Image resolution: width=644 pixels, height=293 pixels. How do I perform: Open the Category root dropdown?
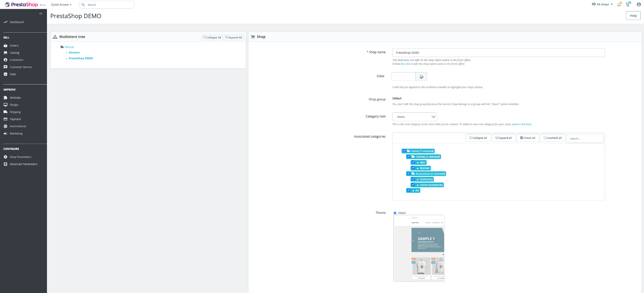click(x=415, y=117)
